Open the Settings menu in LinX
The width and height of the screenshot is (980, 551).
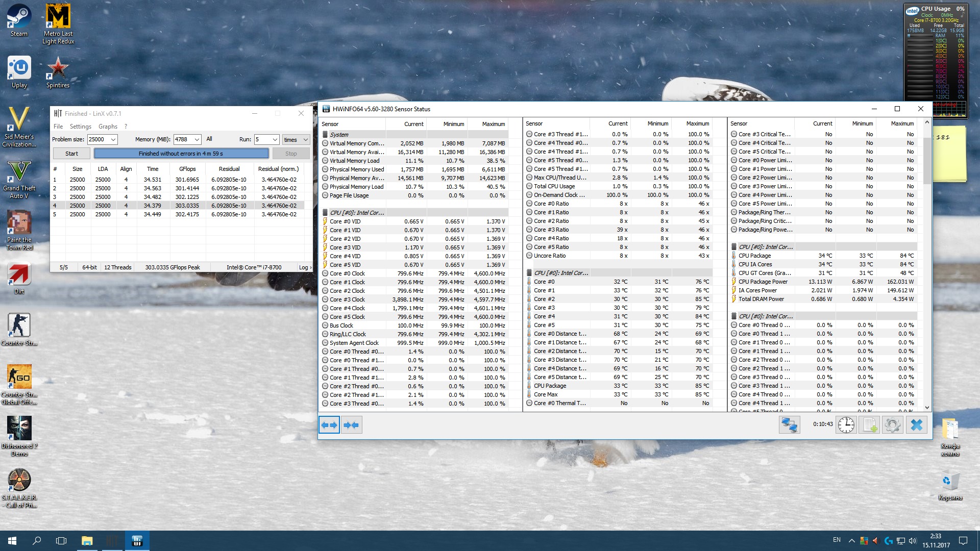(x=80, y=127)
